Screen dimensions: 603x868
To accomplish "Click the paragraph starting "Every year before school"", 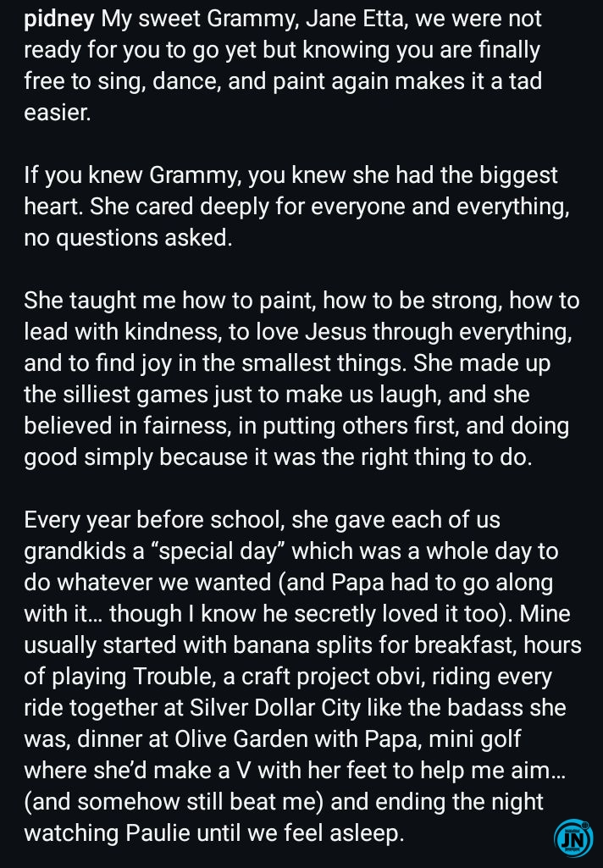I will [303, 677].
